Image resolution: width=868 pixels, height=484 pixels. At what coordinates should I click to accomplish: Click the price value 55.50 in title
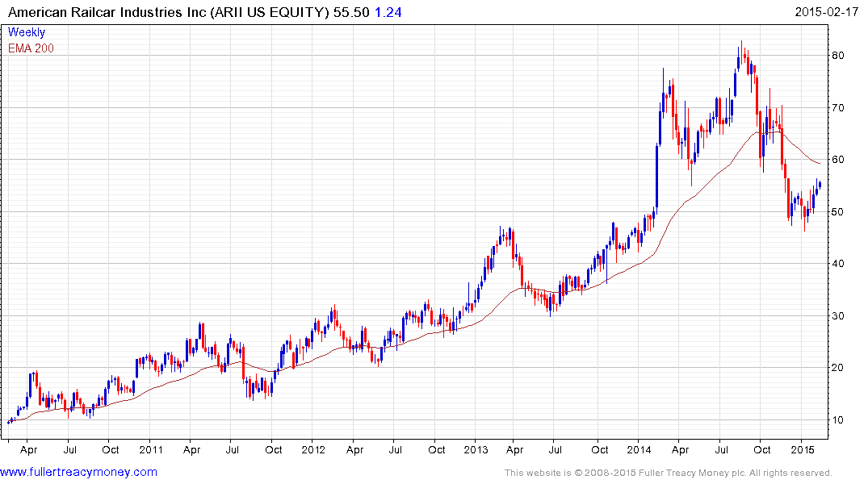[x=351, y=12]
